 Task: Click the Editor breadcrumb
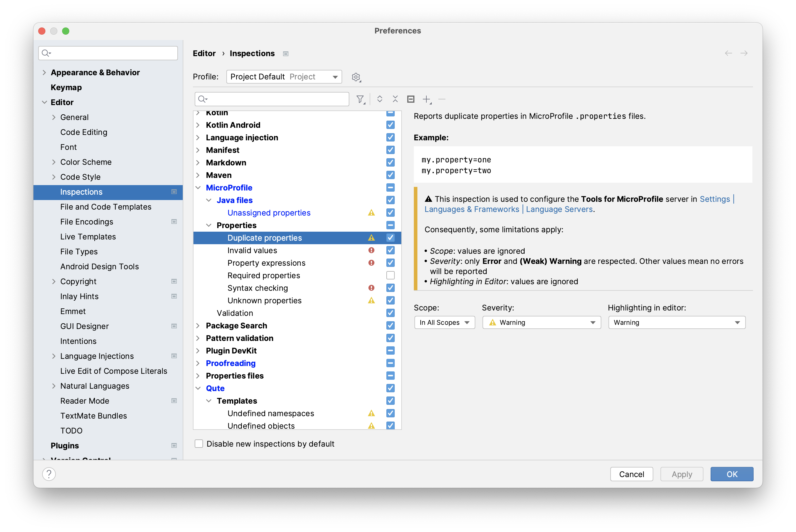point(204,54)
